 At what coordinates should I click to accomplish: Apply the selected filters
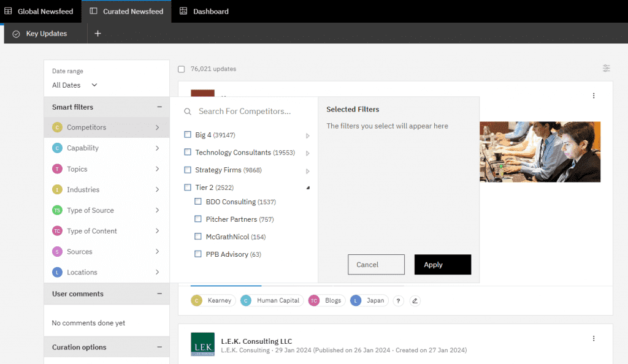(442, 264)
